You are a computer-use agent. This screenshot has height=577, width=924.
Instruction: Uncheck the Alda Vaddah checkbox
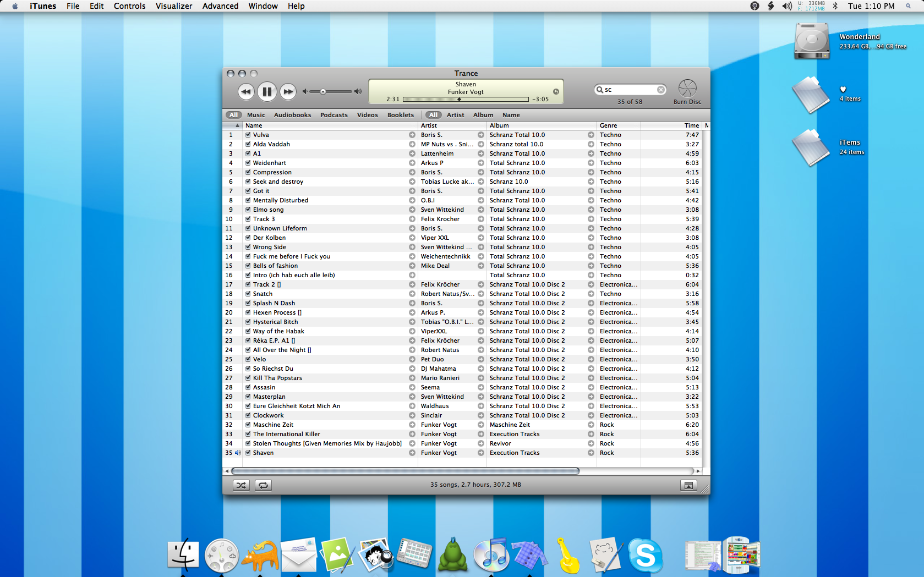coord(248,144)
